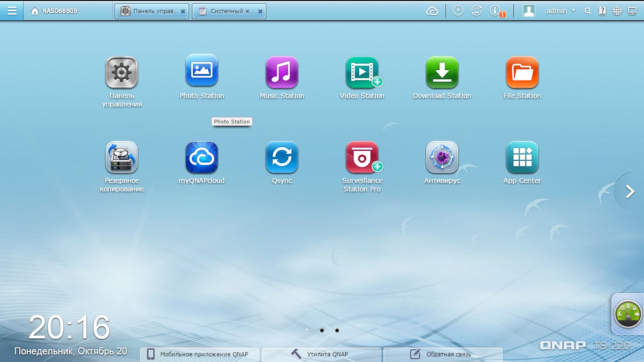
Task: Expand the admin user dropdown
Action: 561,11
